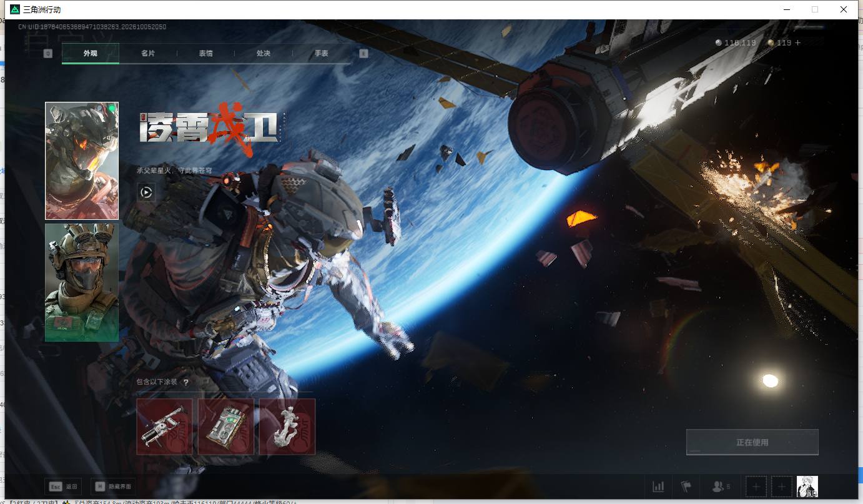The height and width of the screenshot is (504, 863).
Task: Add a teammate in first empty slot
Action: tap(756, 487)
